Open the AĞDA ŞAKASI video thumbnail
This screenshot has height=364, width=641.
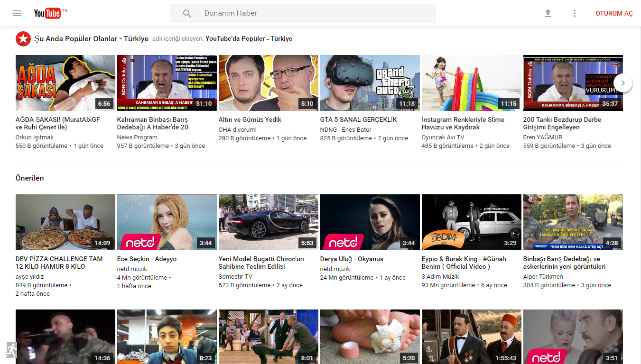65,83
